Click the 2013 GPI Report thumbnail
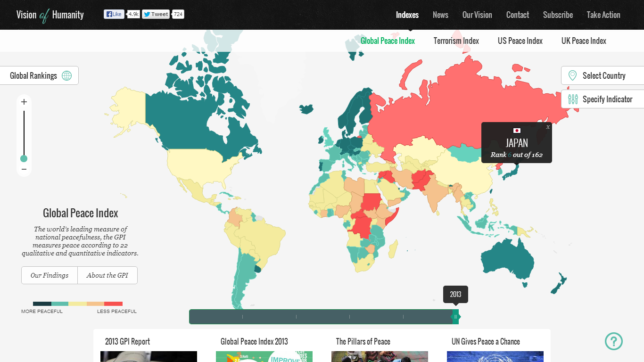 pos(149,356)
